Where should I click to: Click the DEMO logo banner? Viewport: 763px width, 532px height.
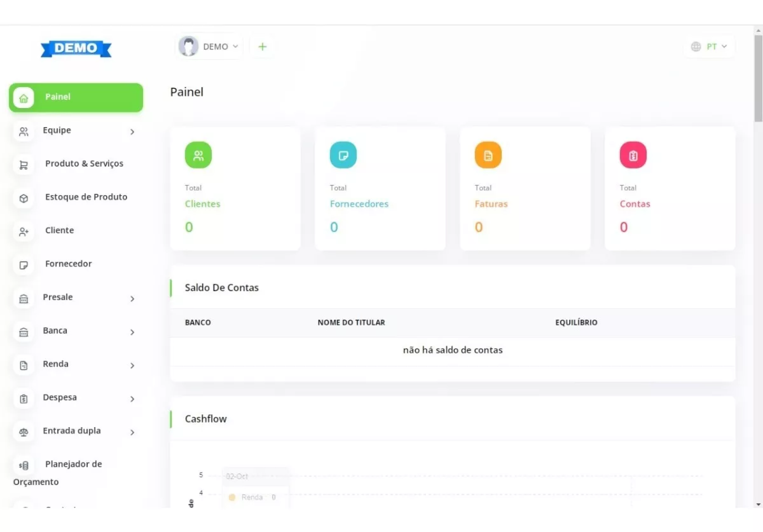tap(76, 48)
